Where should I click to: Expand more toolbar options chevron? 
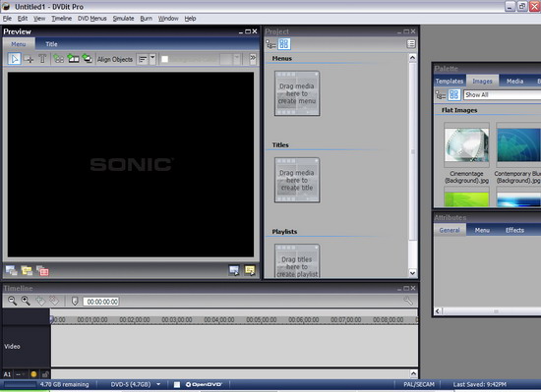tap(253, 58)
